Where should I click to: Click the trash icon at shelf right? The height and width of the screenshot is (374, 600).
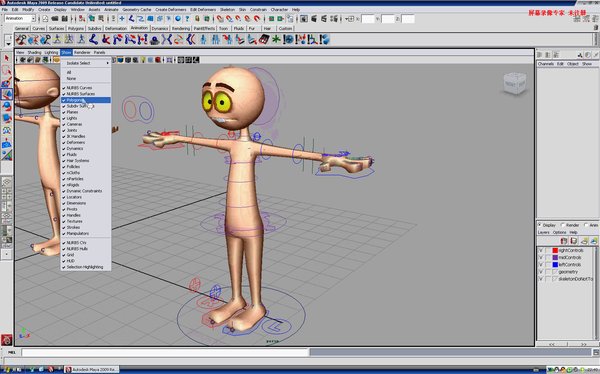596,28
